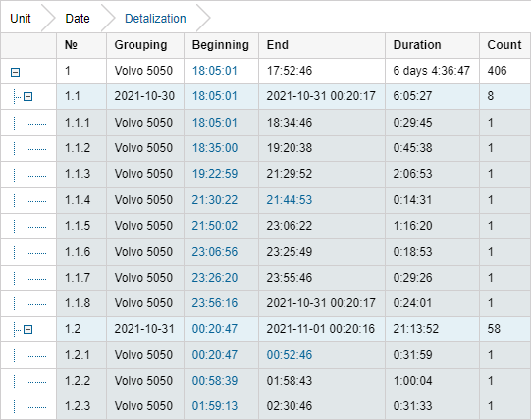The width and height of the screenshot is (531, 420).
Task: Switch to Date breadcrumb tab
Action: pos(78,19)
